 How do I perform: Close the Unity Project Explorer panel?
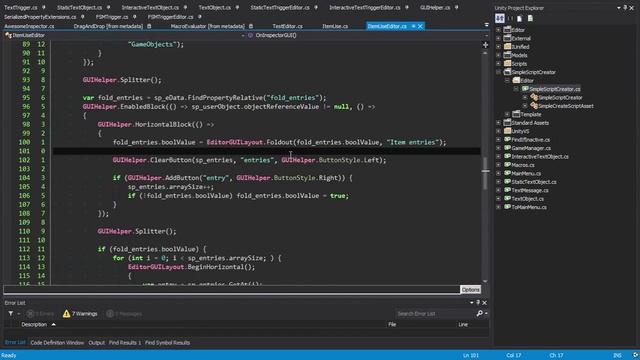(632, 8)
